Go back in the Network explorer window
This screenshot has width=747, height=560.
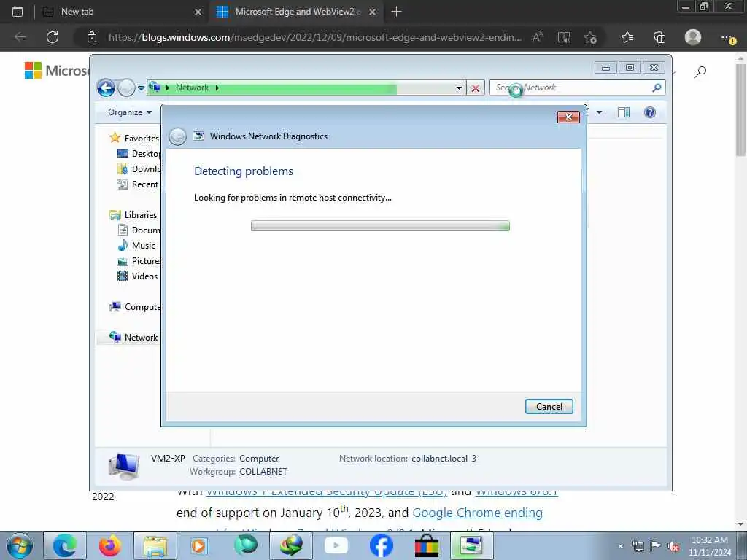click(106, 87)
